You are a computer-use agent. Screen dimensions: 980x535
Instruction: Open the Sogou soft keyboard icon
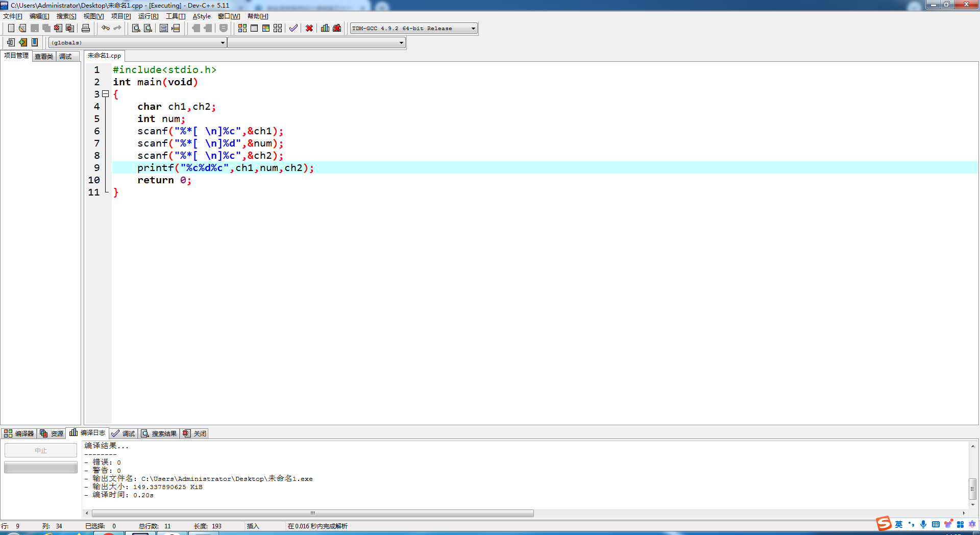pyautogui.click(x=936, y=524)
